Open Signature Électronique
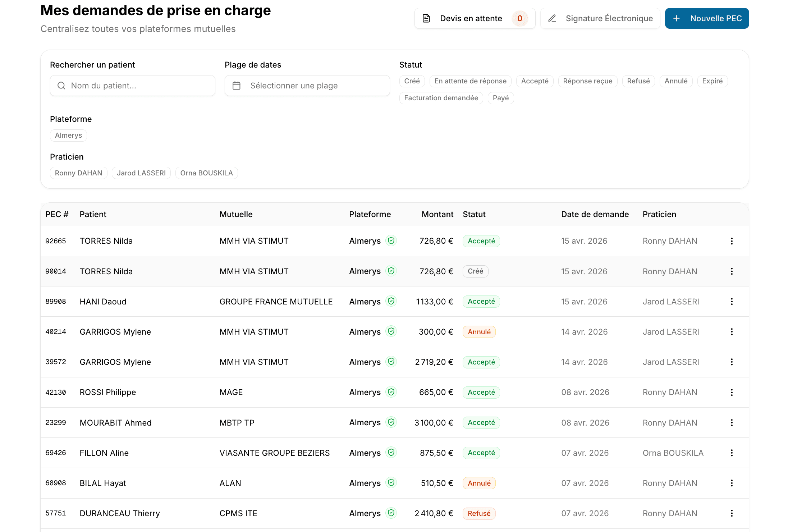The height and width of the screenshot is (532, 811). click(600, 18)
